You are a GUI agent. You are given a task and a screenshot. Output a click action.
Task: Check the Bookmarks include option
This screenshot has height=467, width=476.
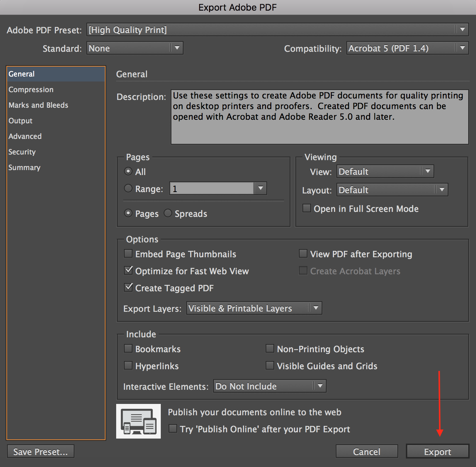(x=128, y=349)
